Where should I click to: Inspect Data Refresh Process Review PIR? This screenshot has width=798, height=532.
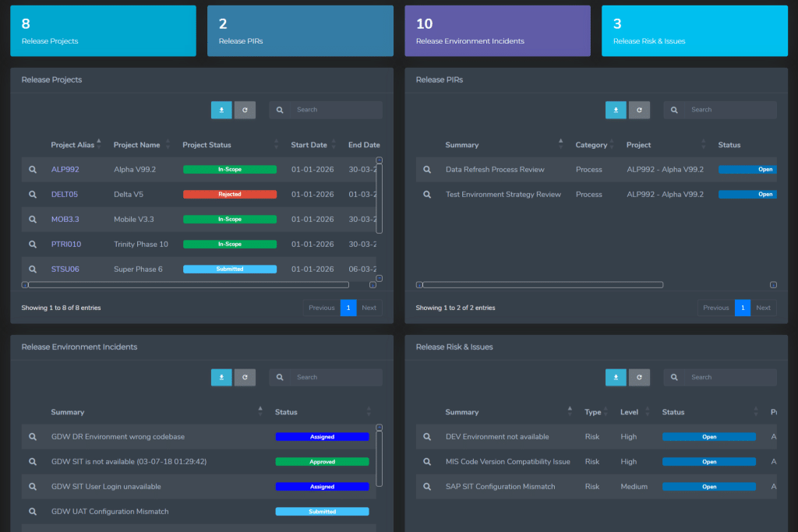tap(426, 169)
